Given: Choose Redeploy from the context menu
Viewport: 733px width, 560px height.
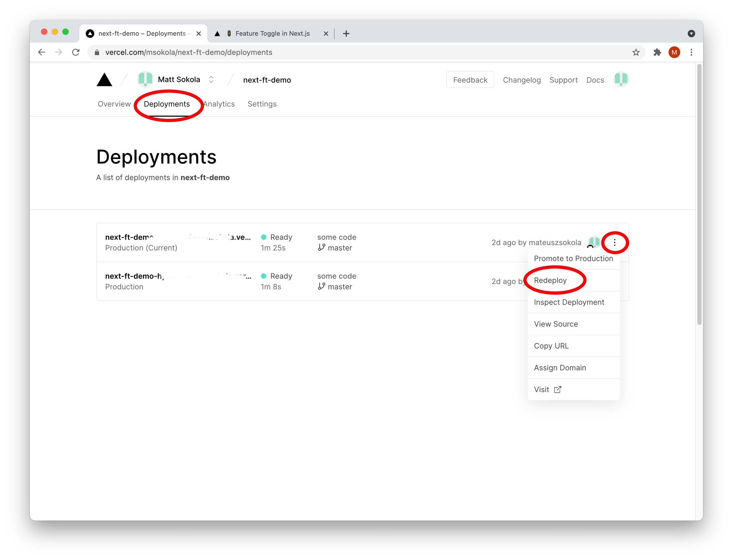Looking at the screenshot, I should pos(574,280).
